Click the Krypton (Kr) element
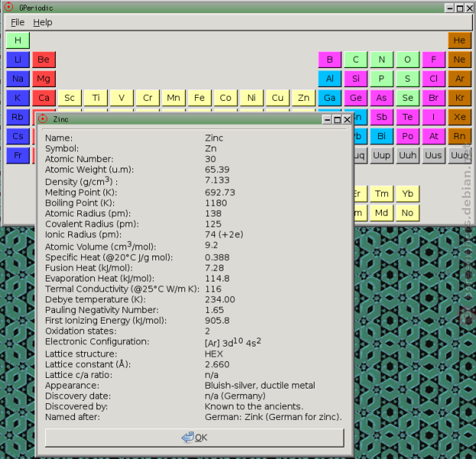Image resolution: width=476 pixels, height=459 pixels. pos(459,98)
